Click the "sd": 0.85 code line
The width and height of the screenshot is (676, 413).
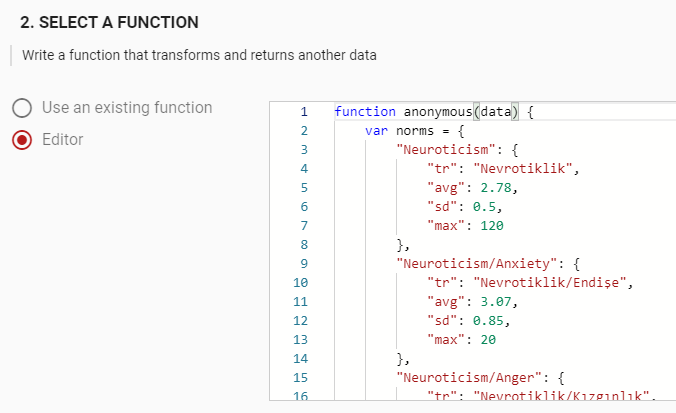click(x=468, y=321)
